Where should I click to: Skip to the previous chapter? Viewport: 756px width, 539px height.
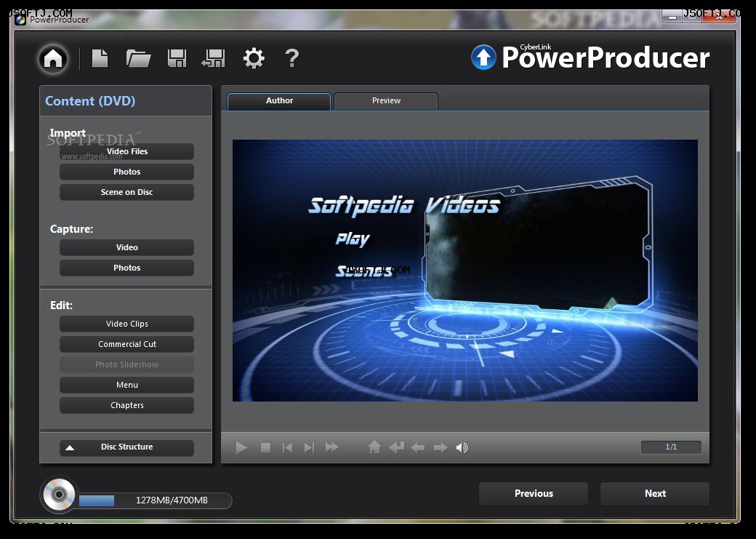[287, 448]
